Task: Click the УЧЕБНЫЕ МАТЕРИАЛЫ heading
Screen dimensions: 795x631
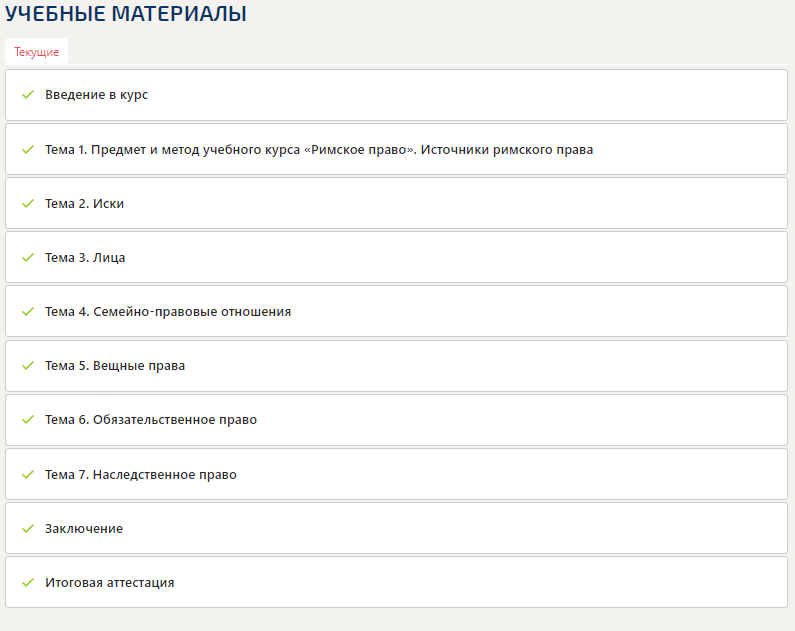Action: [x=126, y=14]
